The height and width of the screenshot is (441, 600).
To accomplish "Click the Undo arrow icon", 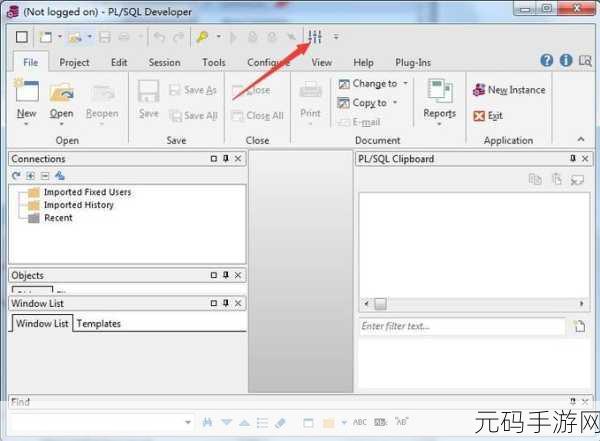I will click(159, 37).
